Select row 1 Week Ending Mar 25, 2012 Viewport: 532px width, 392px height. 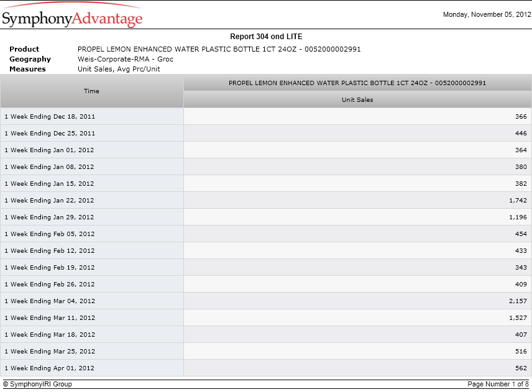pyautogui.click(x=266, y=351)
